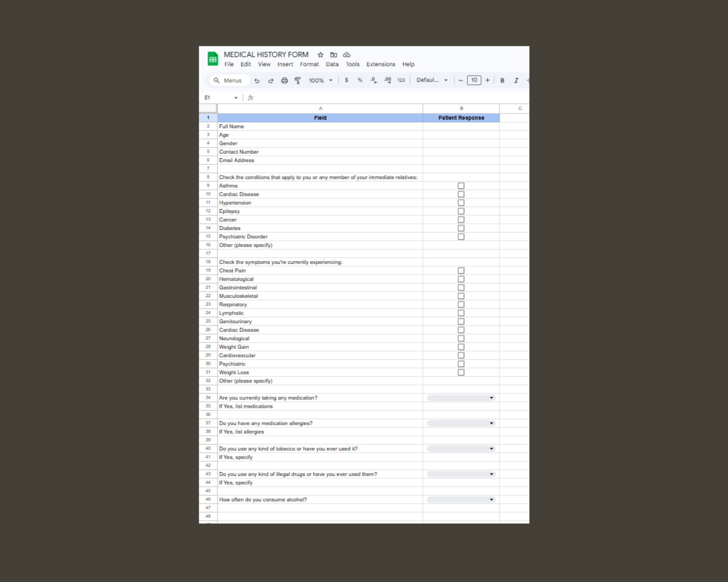Expand the alcohol consumption dropdown
This screenshot has width=728, height=582.
point(461,499)
